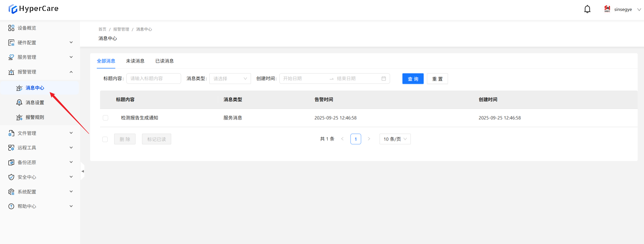This screenshot has height=244, width=644.
Task: Select checkbox for 检测报告生成通知 row
Action: 106,118
